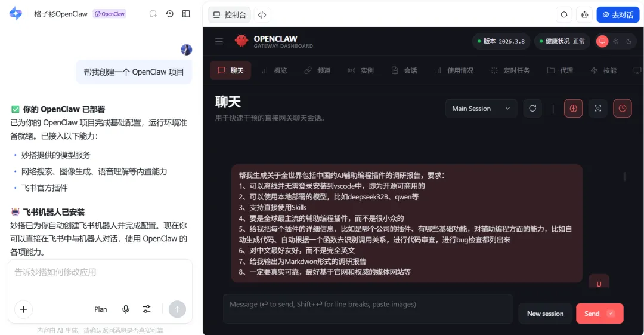644x335 pixels.
Task: Click the New session button
Action: pos(545,314)
